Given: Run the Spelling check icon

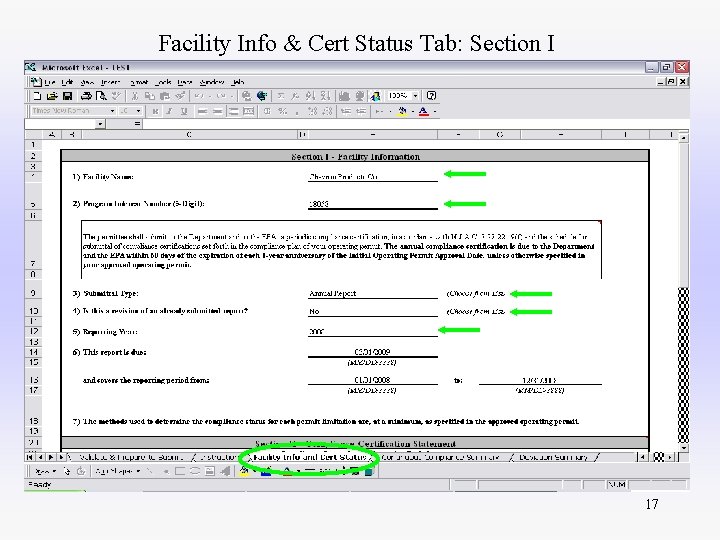Looking at the screenshot, I should click(x=116, y=96).
